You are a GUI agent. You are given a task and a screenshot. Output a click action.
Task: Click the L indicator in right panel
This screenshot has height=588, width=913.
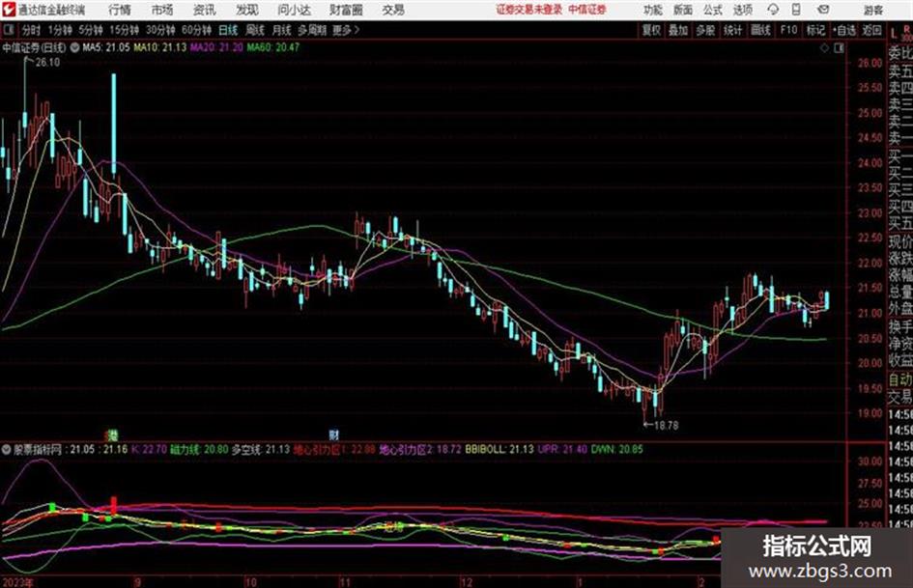pos(894,34)
